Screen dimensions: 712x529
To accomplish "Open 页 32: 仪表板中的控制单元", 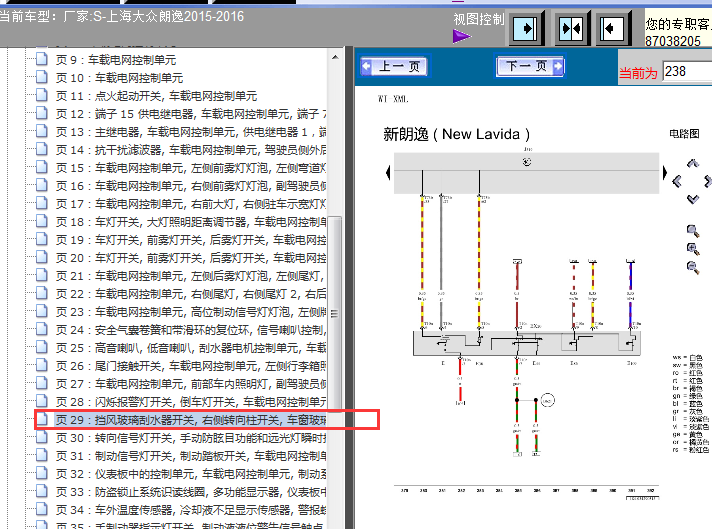I will (191, 474).
